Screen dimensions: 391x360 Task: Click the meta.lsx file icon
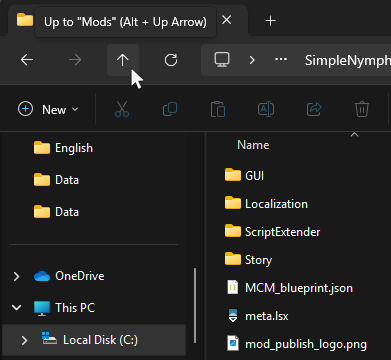click(233, 315)
